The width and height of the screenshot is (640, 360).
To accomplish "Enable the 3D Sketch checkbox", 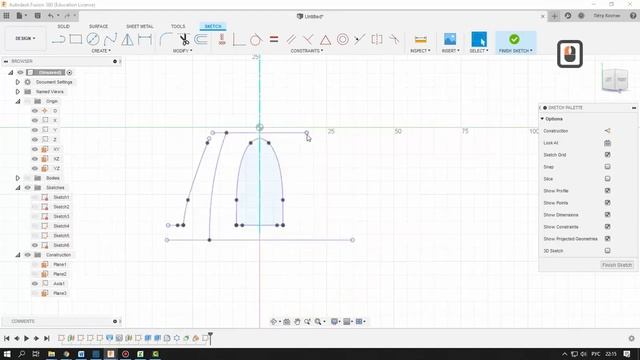I will click(607, 251).
